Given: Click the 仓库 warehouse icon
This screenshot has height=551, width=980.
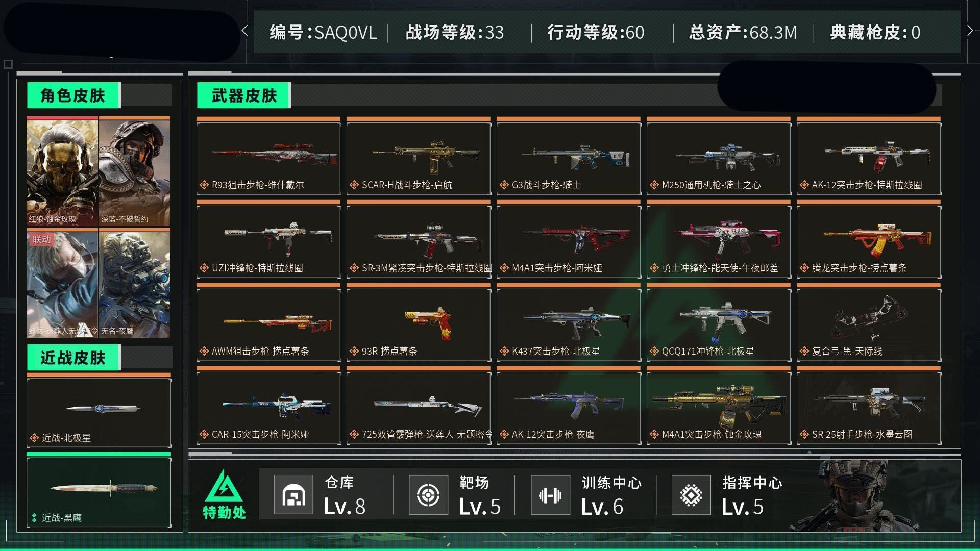Looking at the screenshot, I should 293,494.
